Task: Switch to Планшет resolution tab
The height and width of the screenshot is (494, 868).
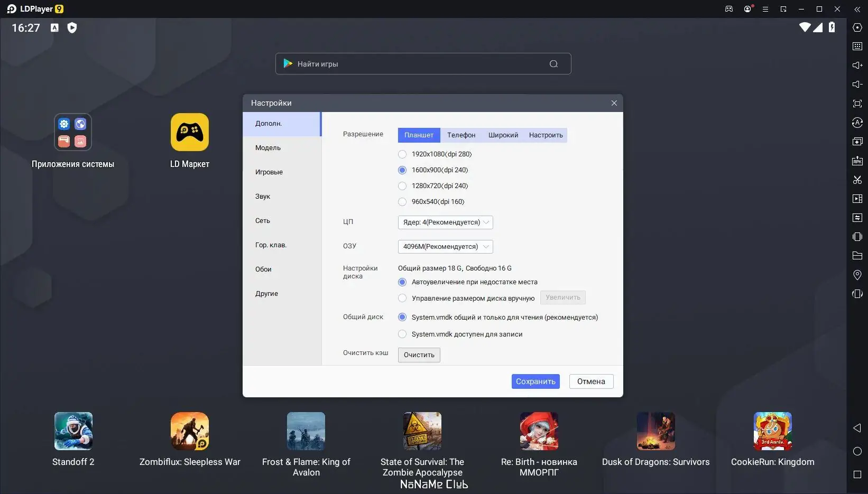Action: coord(419,135)
